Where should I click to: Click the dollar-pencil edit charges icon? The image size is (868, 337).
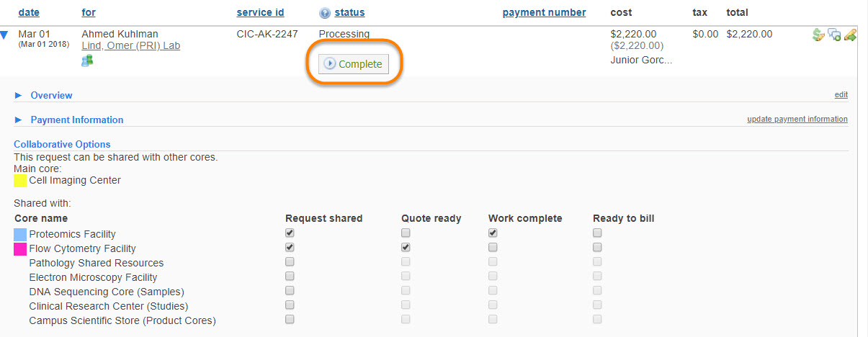pos(818,35)
